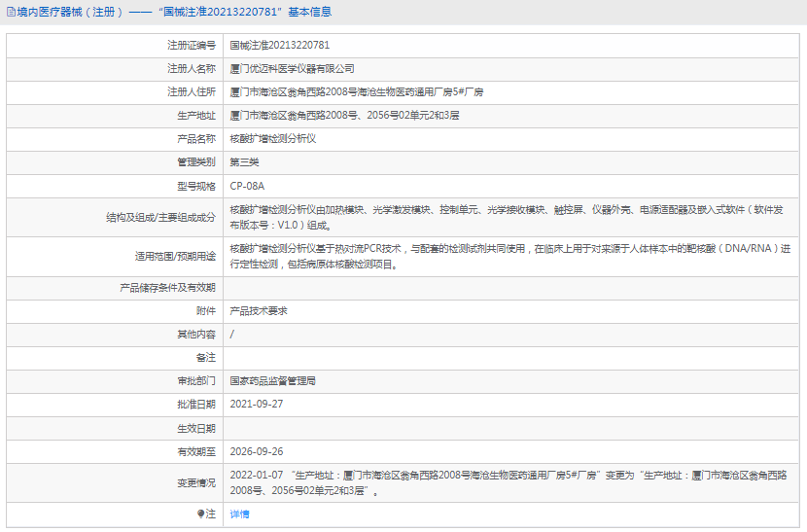Viewport: 807px width, 532px height.
Task: Click the 生产地址 value ending 2和3层
Action: 344,116
